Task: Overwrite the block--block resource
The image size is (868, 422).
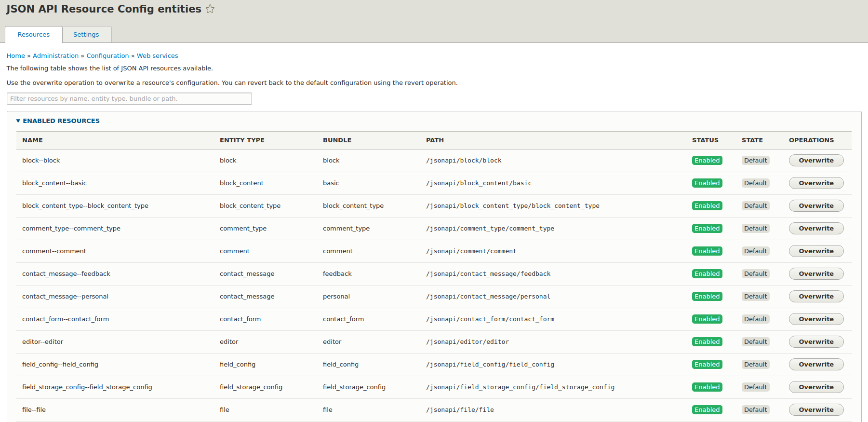Action: pyautogui.click(x=815, y=161)
